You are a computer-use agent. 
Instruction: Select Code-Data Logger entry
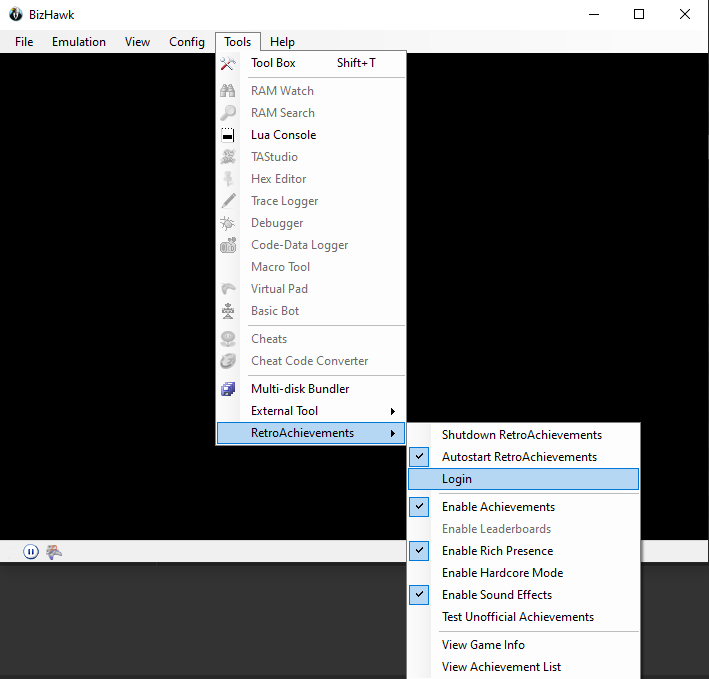[311, 245]
